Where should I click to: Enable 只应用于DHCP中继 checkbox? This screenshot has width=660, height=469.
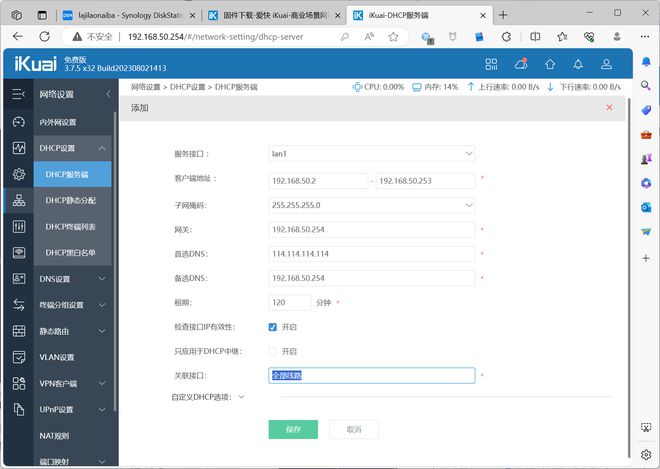(x=273, y=351)
